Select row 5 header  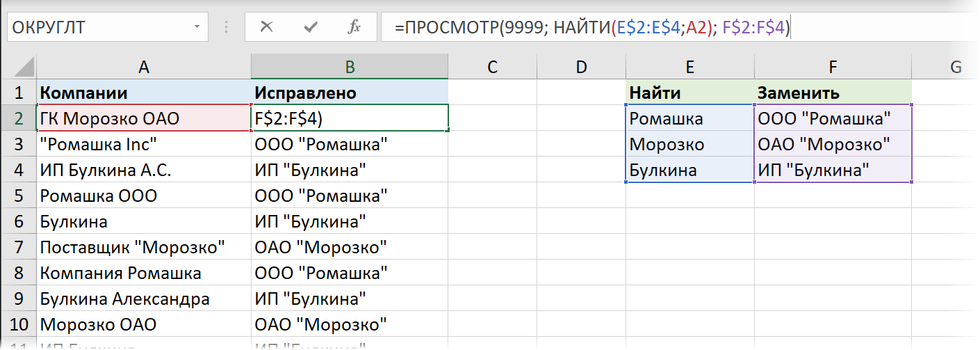(18, 196)
